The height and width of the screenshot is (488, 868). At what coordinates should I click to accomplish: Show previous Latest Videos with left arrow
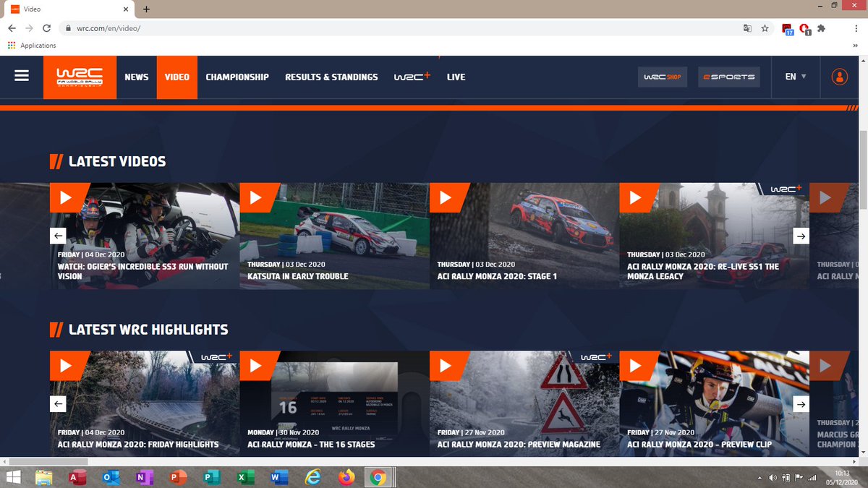click(x=58, y=236)
